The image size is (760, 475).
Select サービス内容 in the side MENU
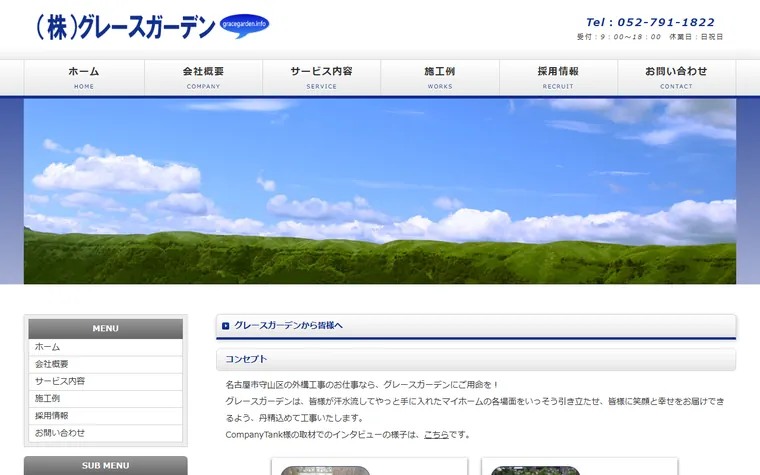[106, 381]
